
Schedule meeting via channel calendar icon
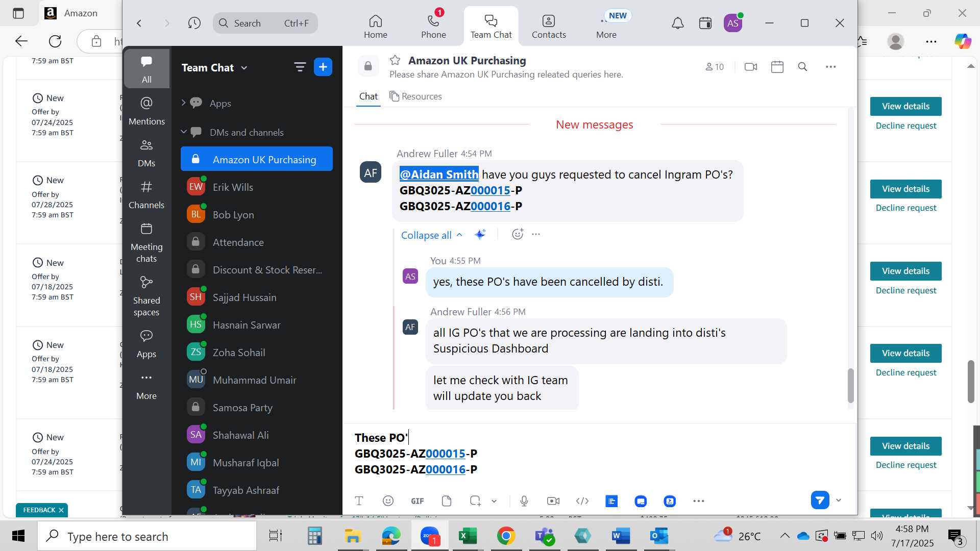point(777,67)
